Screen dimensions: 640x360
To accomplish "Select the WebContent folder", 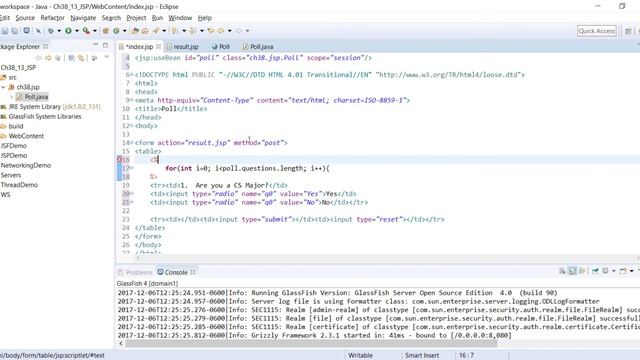I will pos(26,136).
